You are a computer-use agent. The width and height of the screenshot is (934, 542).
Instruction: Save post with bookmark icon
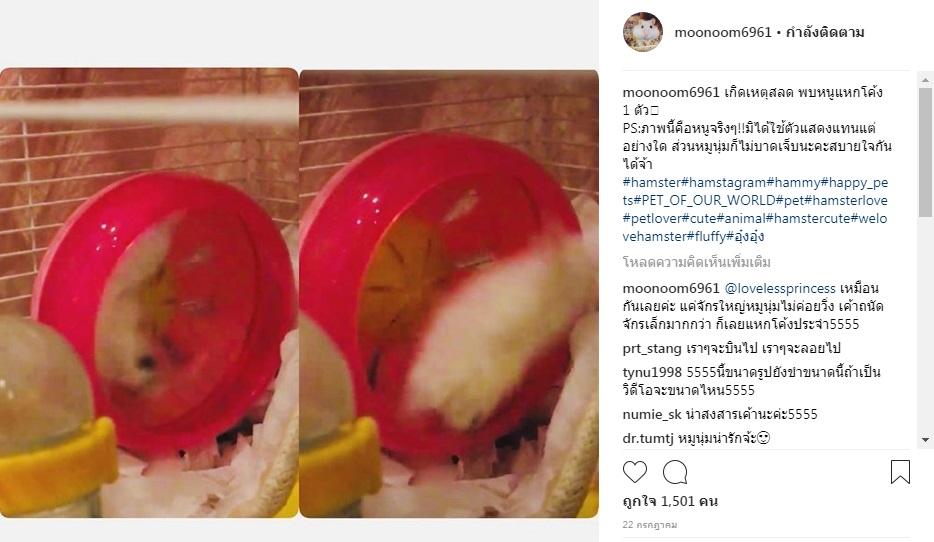click(900, 472)
